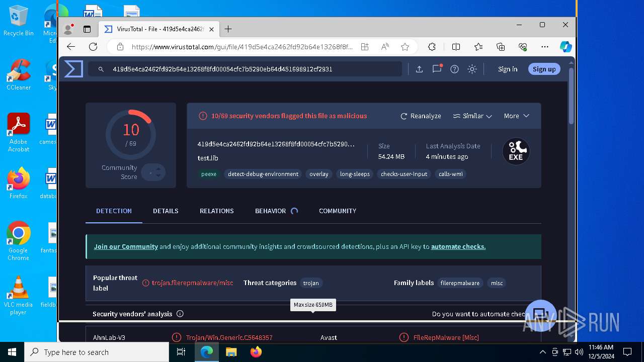Click the VirusTotal logo icon
This screenshot has width=644, height=362.
[73, 69]
